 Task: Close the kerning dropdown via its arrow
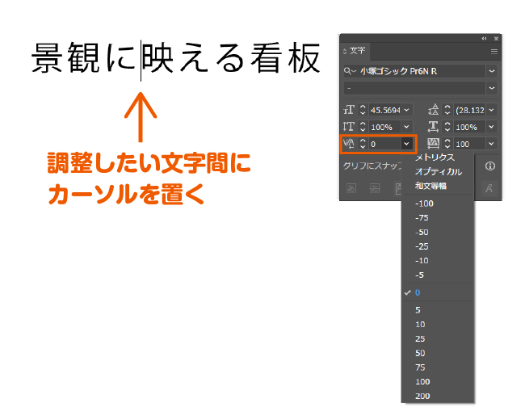click(x=407, y=144)
